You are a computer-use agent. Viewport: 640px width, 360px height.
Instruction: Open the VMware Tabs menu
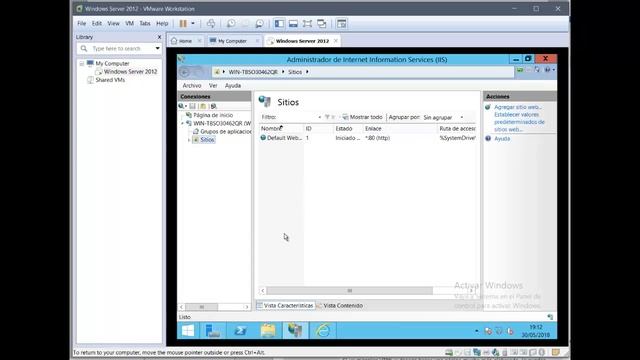click(x=145, y=24)
